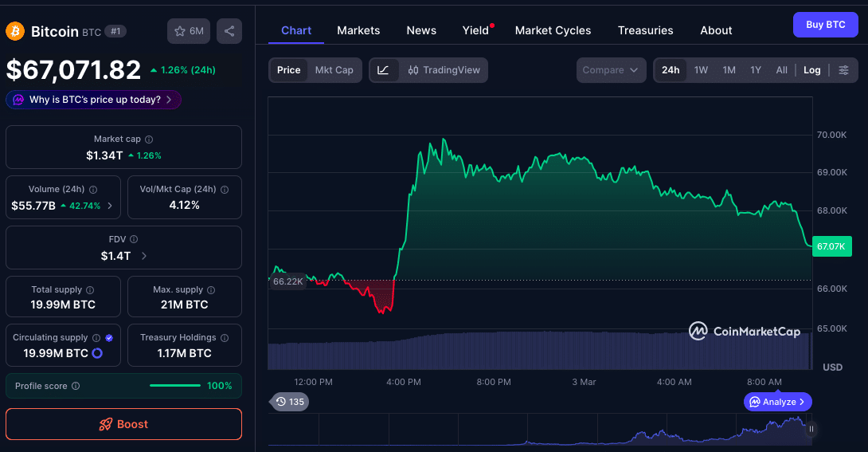Viewport: 868px width, 452px height.
Task: Open the Yield tab
Action: [476, 30]
